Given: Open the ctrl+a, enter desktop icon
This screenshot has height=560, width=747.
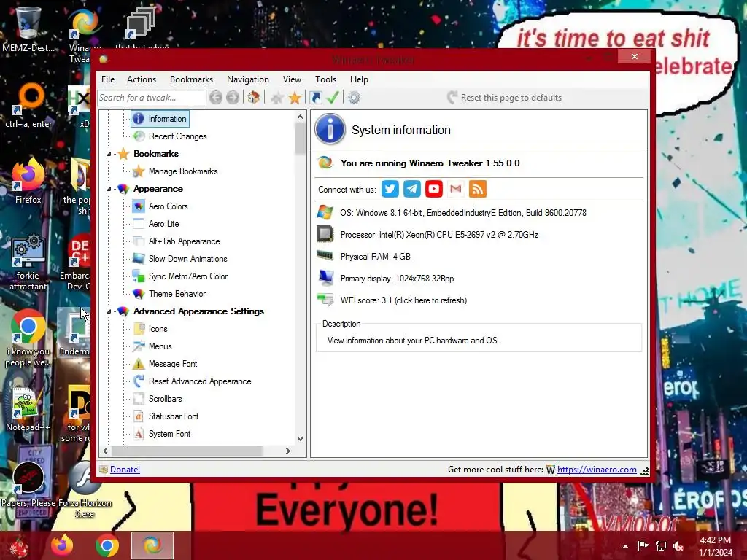Looking at the screenshot, I should tap(28, 106).
